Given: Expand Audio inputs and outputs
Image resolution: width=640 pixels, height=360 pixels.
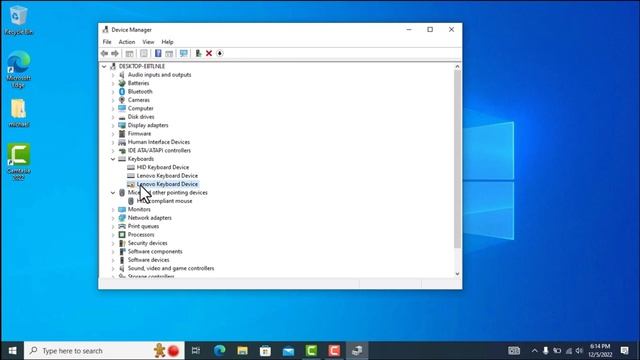Looking at the screenshot, I should pos(113,75).
